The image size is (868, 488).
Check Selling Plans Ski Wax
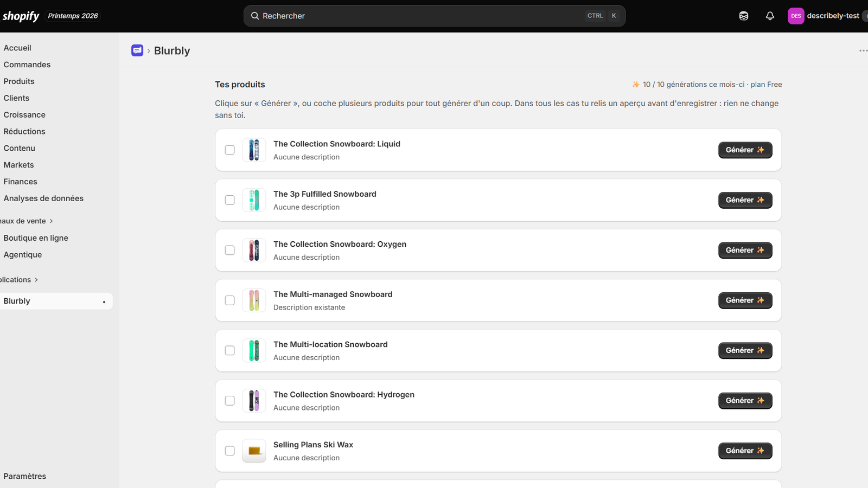[x=230, y=451]
